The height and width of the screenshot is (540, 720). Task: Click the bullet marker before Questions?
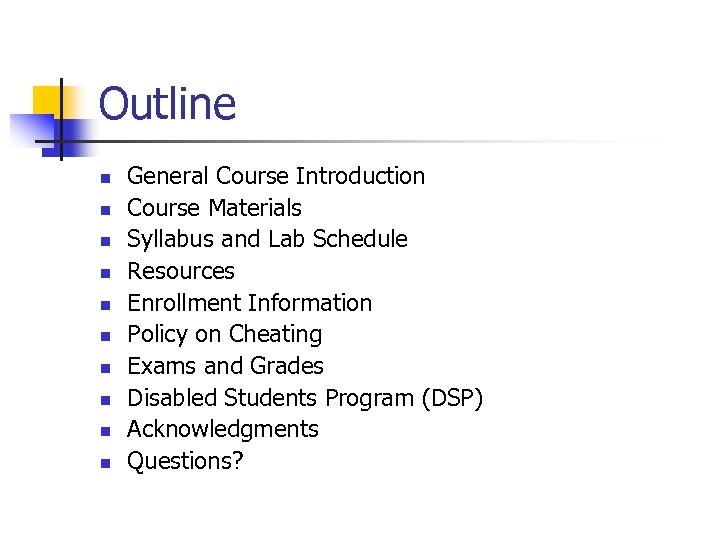tap(103, 463)
